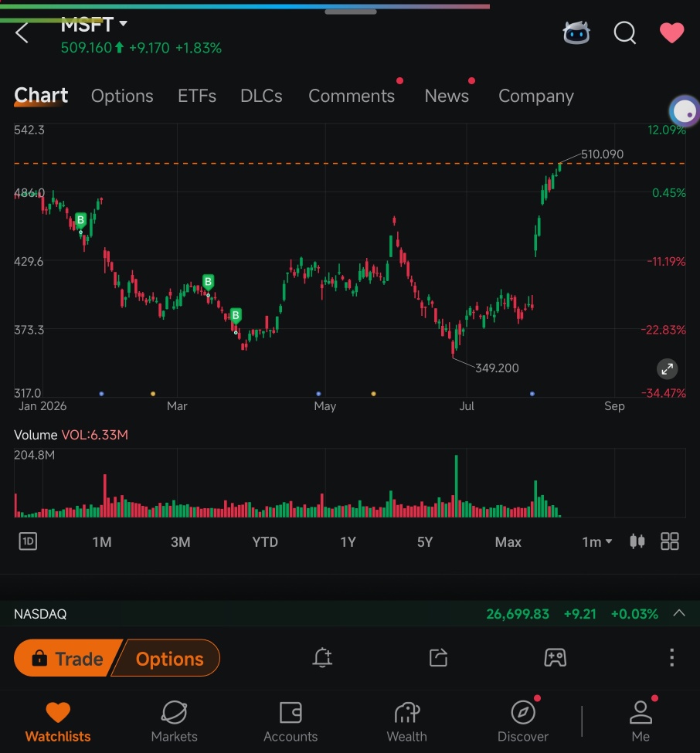Select the B marker near 373.3

click(x=236, y=316)
